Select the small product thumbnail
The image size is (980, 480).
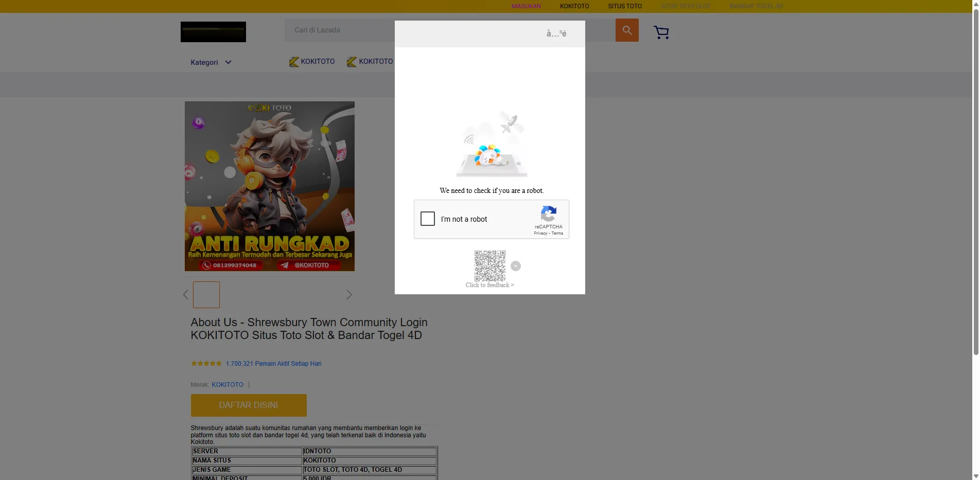point(206,295)
